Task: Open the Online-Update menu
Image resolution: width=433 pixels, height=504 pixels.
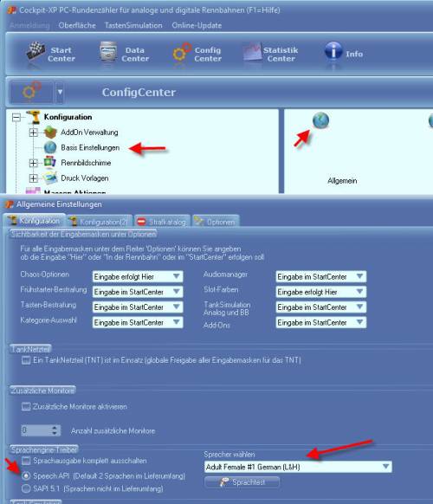Action: [197, 25]
